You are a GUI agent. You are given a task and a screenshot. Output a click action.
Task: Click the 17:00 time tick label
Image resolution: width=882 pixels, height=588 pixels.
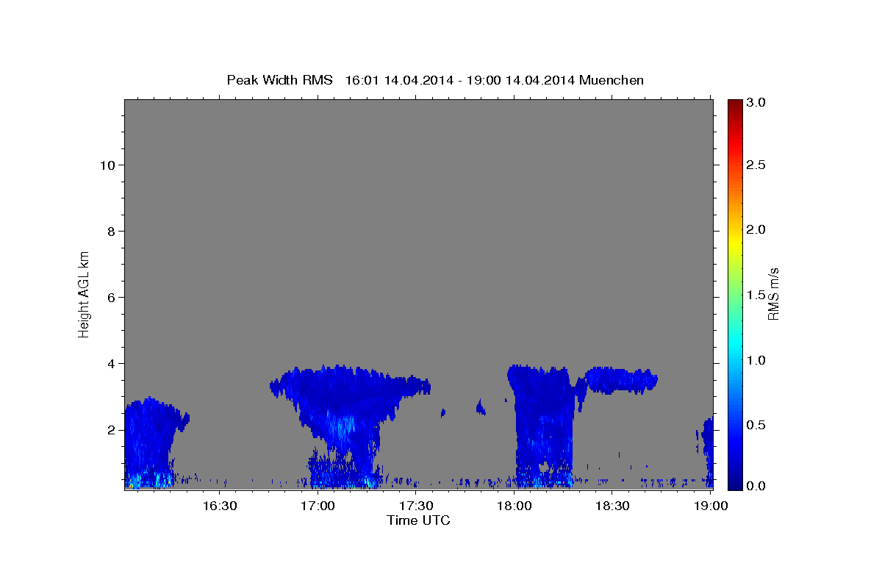(x=318, y=506)
